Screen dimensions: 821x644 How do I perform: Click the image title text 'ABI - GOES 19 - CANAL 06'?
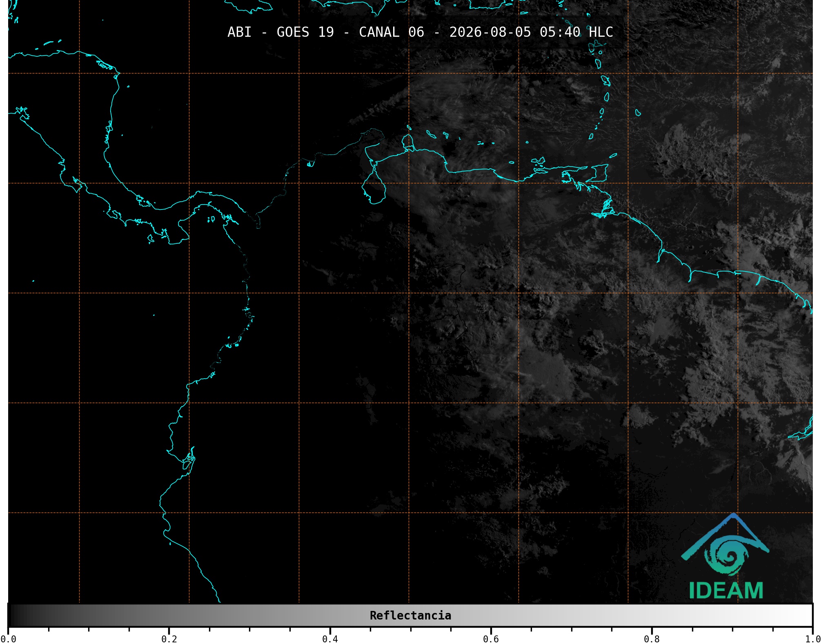tap(326, 32)
